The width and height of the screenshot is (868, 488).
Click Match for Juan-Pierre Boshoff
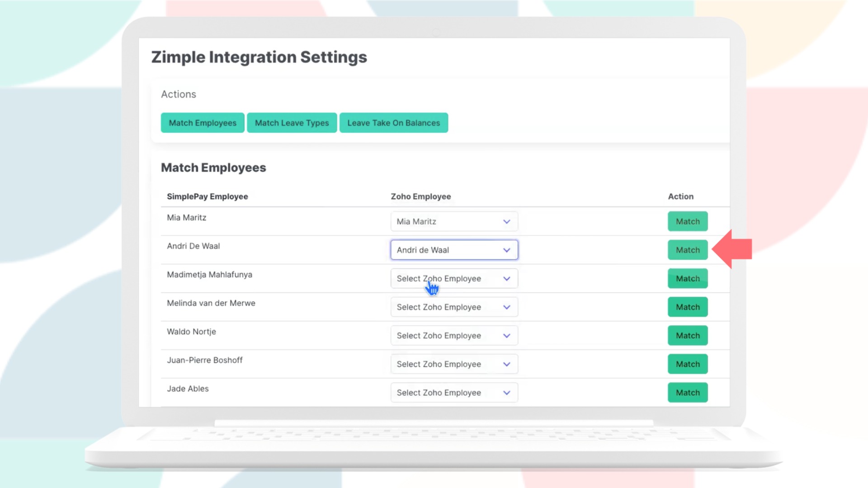click(x=688, y=364)
